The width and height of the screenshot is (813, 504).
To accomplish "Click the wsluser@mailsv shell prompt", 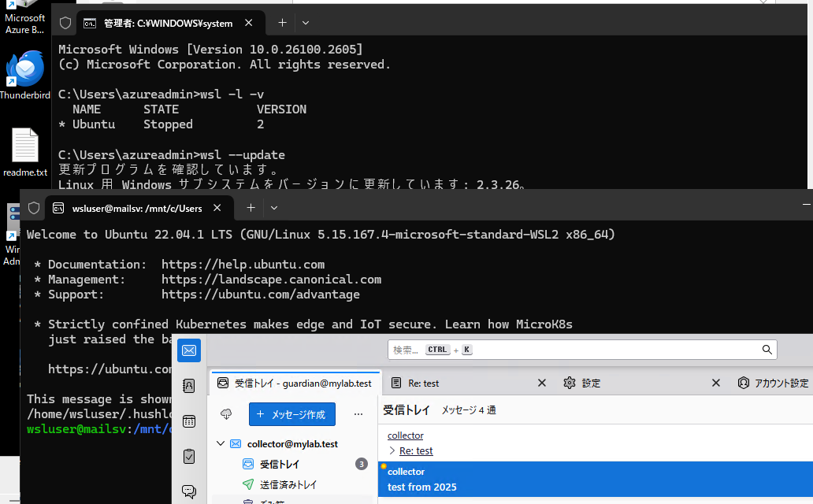I will [x=99, y=429].
